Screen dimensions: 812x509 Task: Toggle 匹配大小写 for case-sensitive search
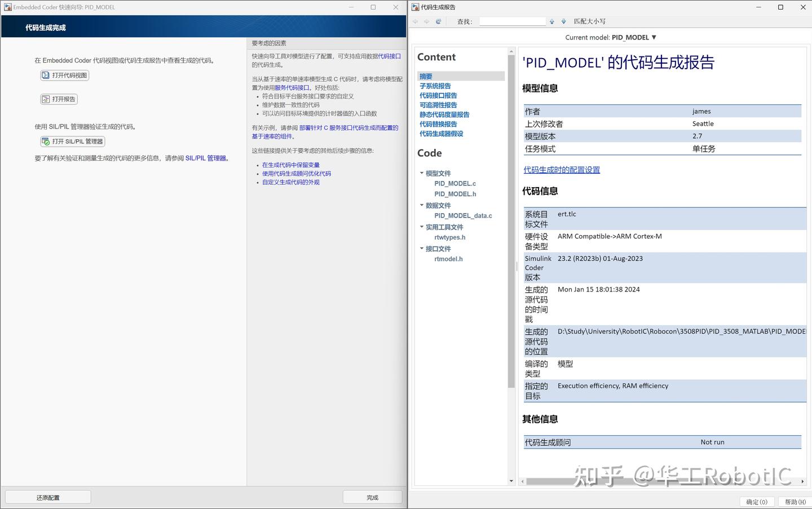590,21
